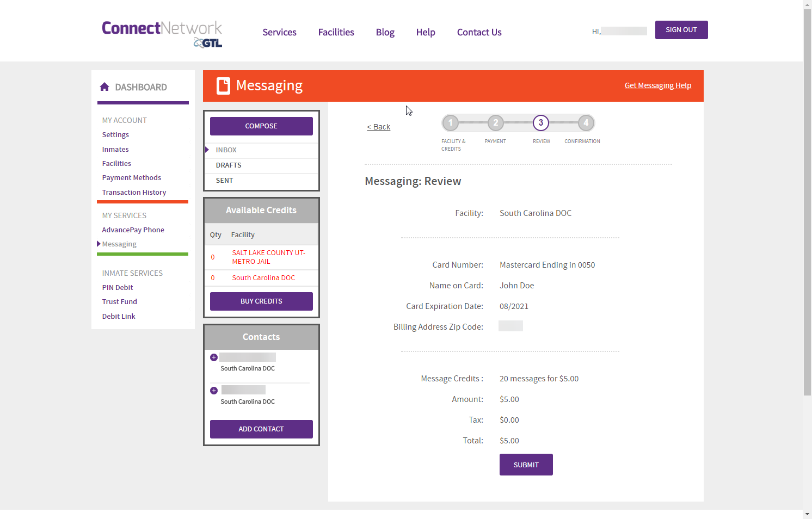Click step 1 Facility & Credits circle
This screenshot has width=812, height=519.
pos(451,123)
